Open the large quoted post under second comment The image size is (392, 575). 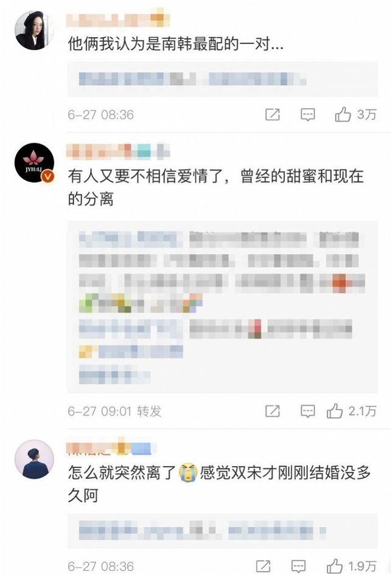click(222, 307)
